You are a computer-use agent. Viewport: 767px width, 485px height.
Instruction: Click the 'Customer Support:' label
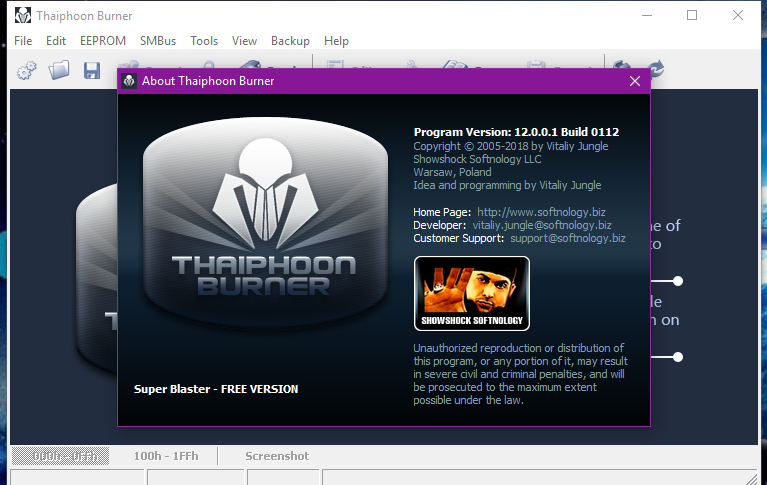pos(458,238)
